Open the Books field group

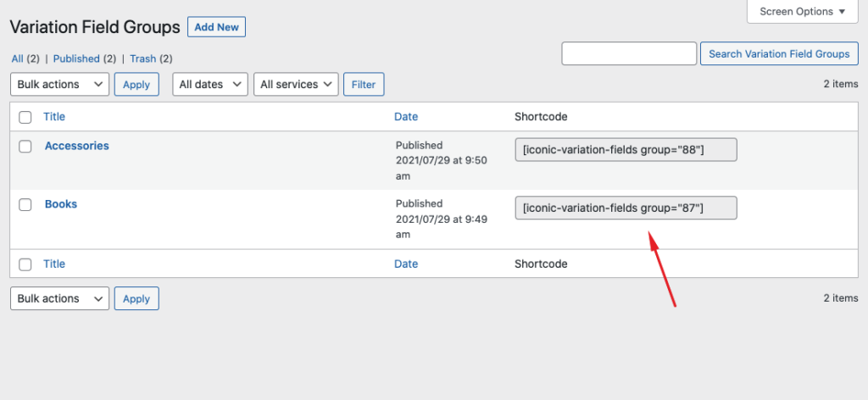coord(61,204)
